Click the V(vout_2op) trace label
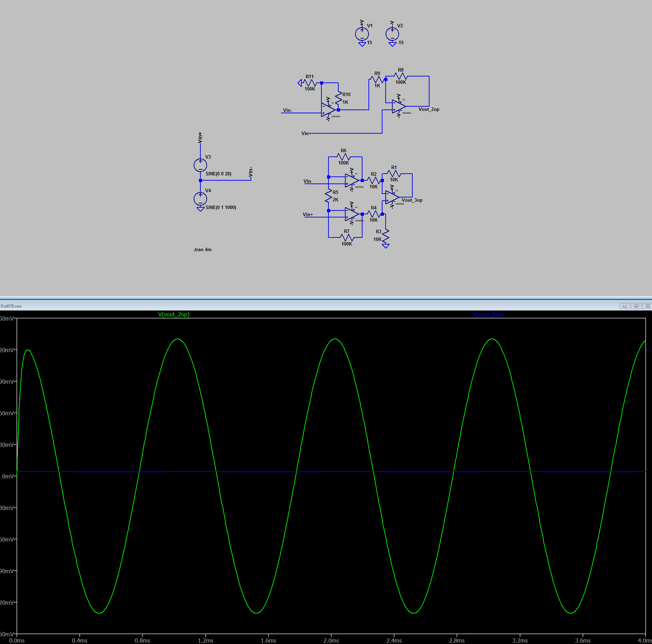652x644 pixels. 174,314
